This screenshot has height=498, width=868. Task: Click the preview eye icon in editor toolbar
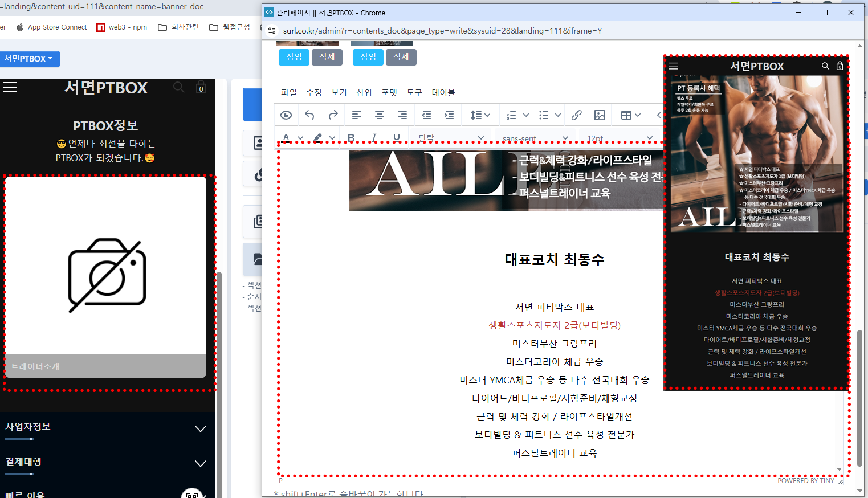point(286,115)
